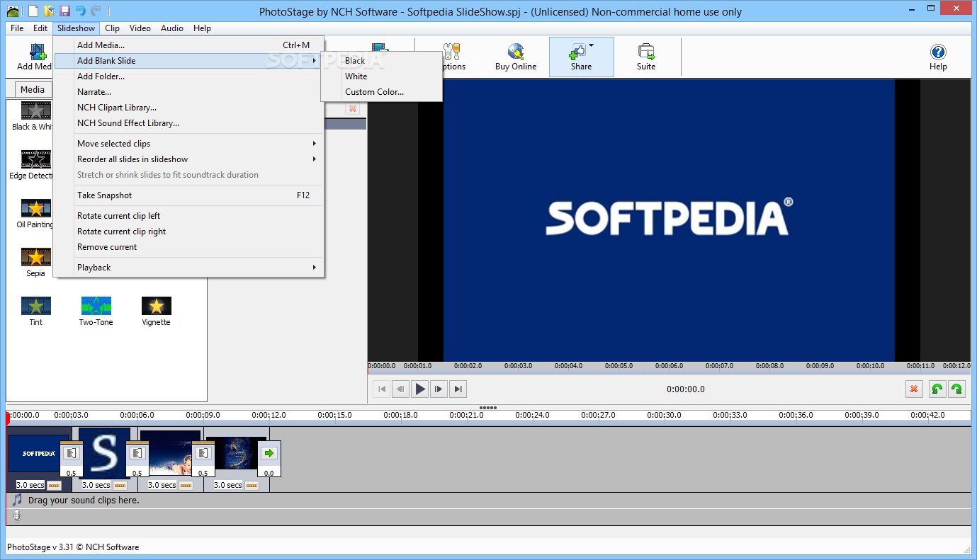Click the New project icon in title bar

34,11
